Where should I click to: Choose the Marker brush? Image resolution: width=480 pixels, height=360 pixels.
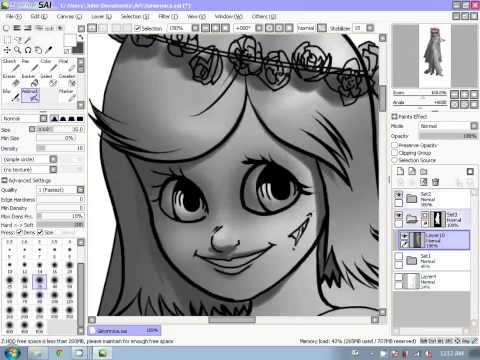point(67,95)
